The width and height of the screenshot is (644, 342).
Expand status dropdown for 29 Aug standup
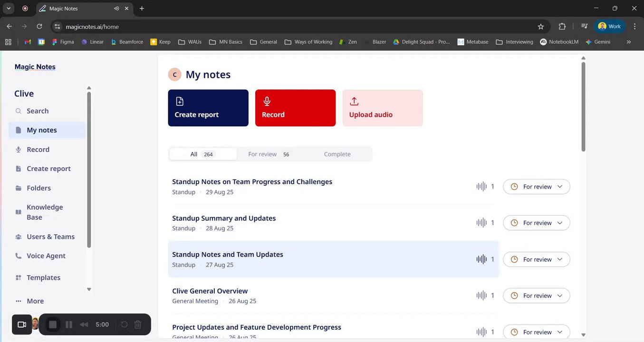coord(536,187)
